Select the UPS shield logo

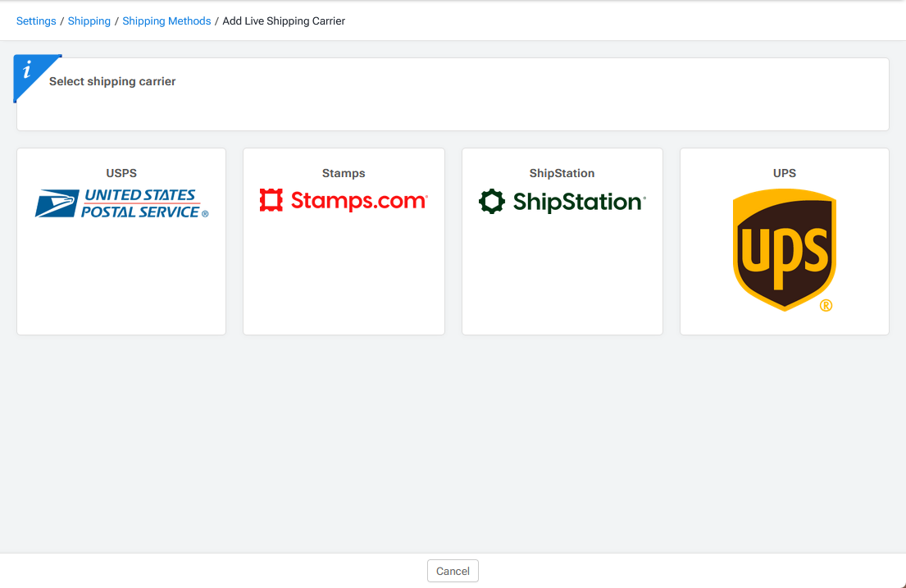(x=784, y=250)
